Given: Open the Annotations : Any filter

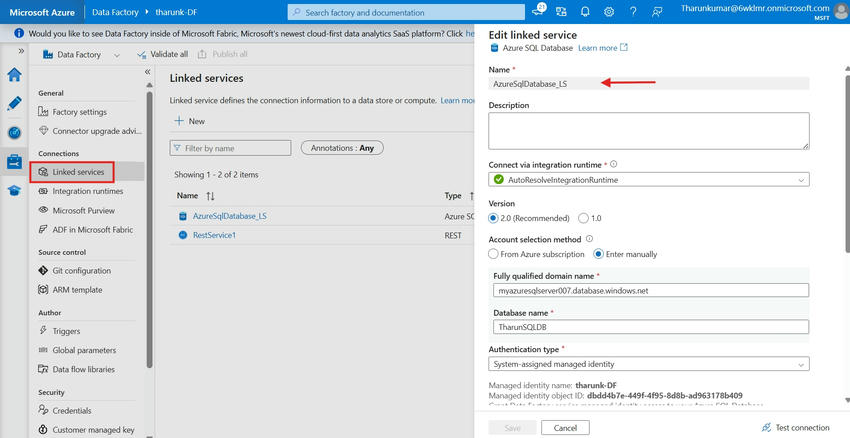Looking at the screenshot, I should click(x=342, y=148).
